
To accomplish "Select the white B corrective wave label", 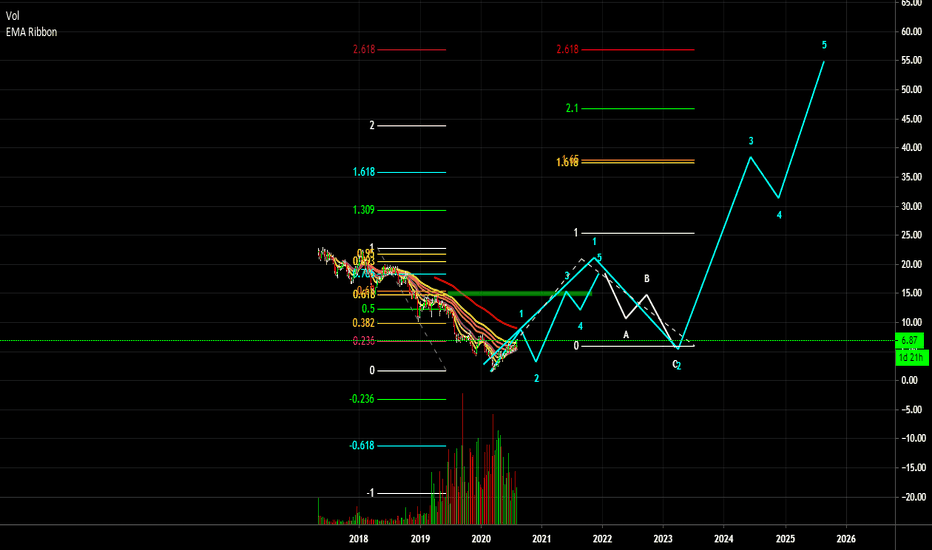I will [x=647, y=278].
